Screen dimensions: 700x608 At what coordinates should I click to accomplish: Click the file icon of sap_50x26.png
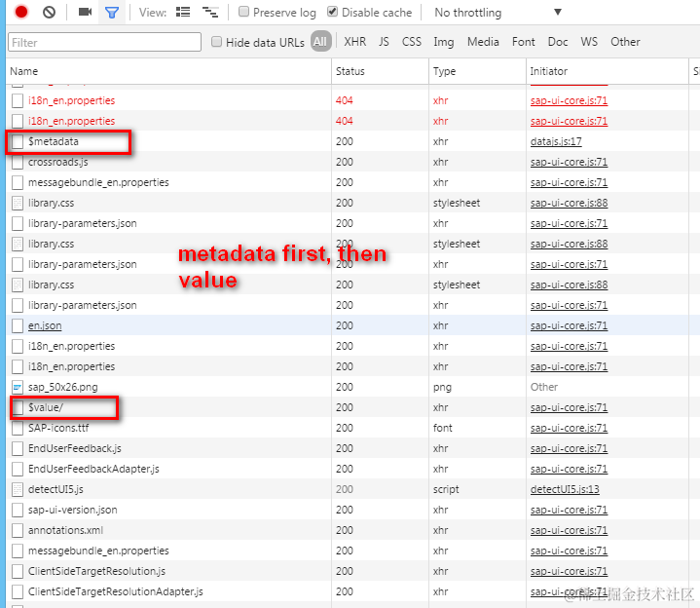click(18, 388)
